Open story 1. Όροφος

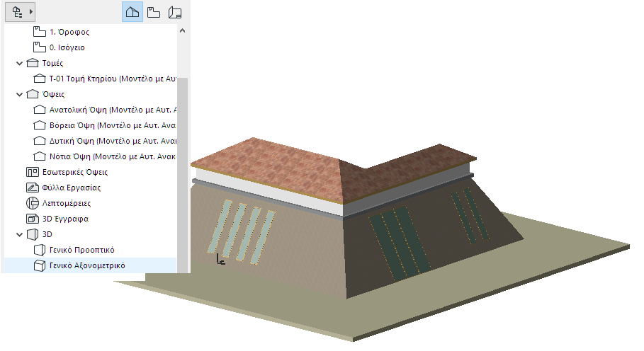(x=69, y=32)
